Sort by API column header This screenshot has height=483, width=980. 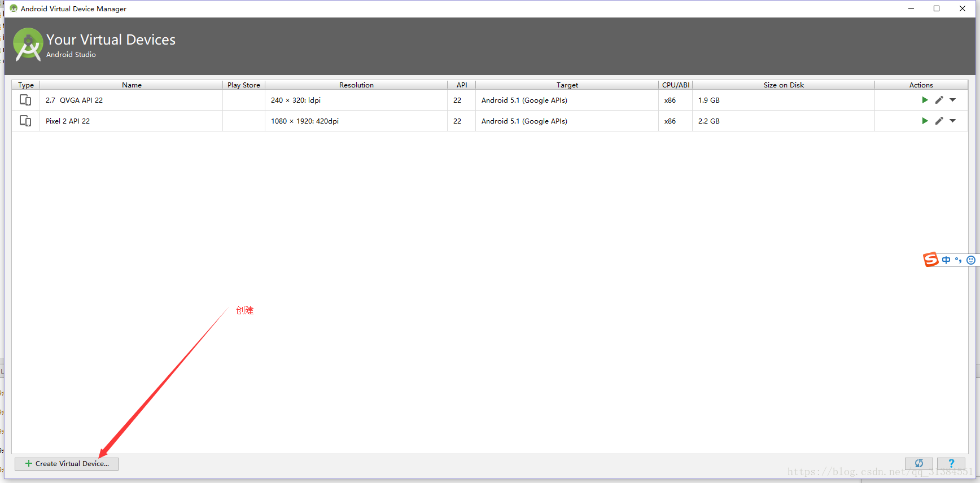coord(462,85)
